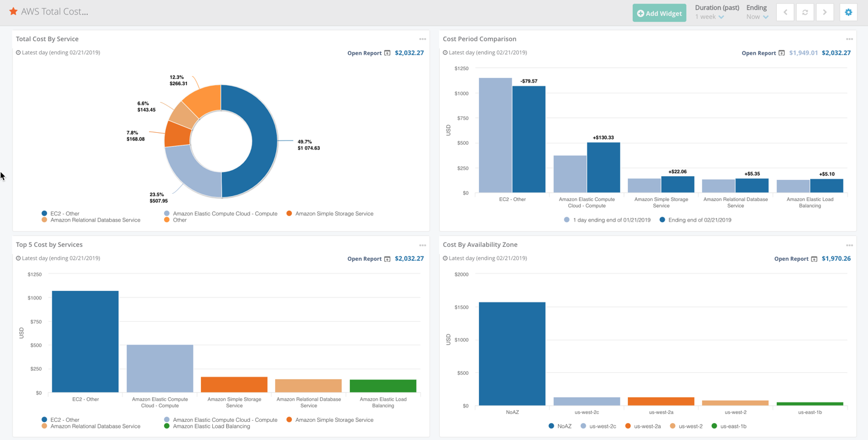Click the orange favorite star icon
This screenshot has width=868, height=440.
click(x=13, y=11)
